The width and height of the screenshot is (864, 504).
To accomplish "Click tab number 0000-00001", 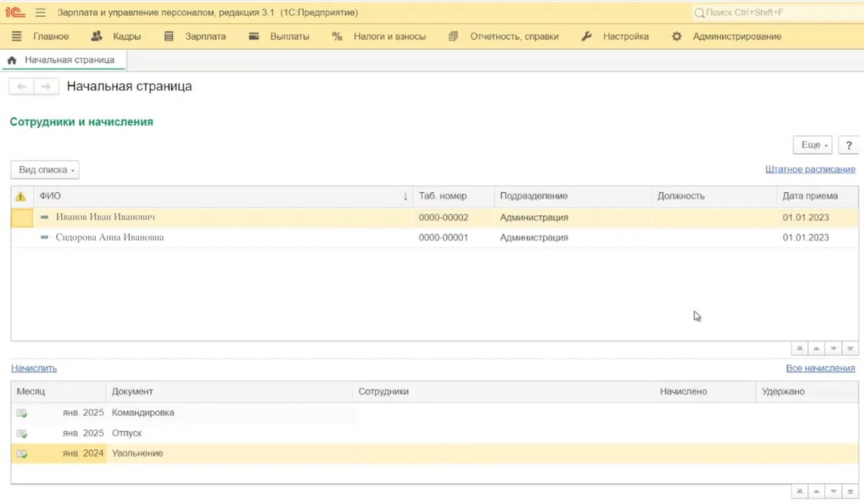I will [444, 237].
